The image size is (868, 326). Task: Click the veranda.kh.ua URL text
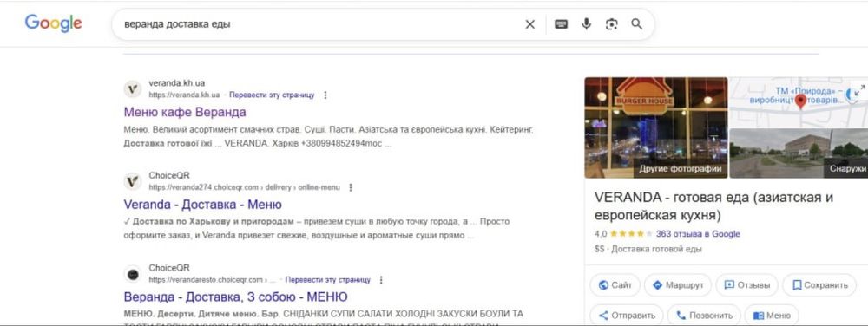point(184,95)
